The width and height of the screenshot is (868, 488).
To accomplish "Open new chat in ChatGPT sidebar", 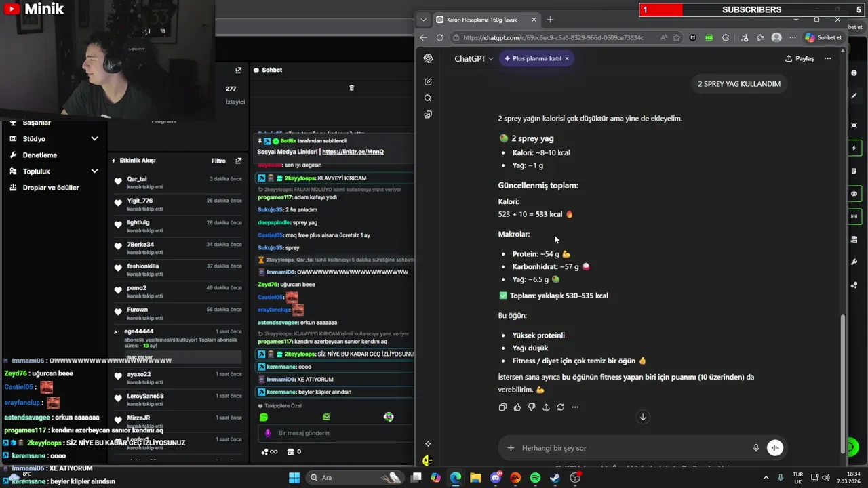I will tap(428, 82).
